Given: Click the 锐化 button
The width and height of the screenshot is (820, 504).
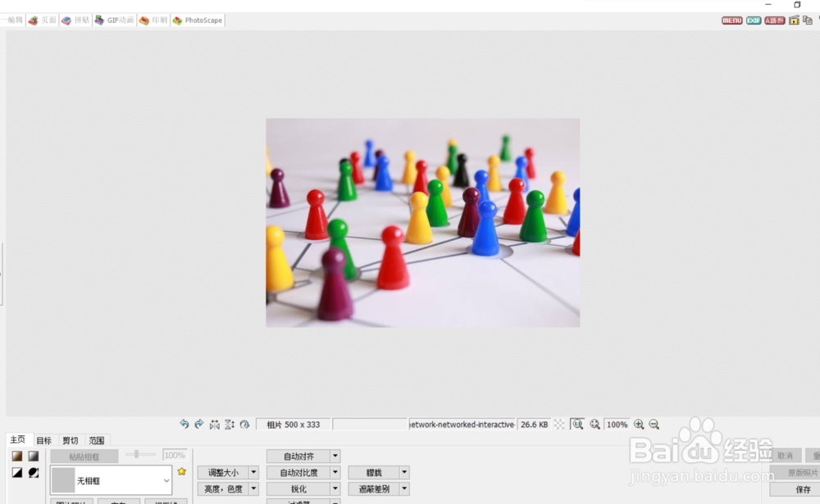Looking at the screenshot, I should [x=298, y=488].
